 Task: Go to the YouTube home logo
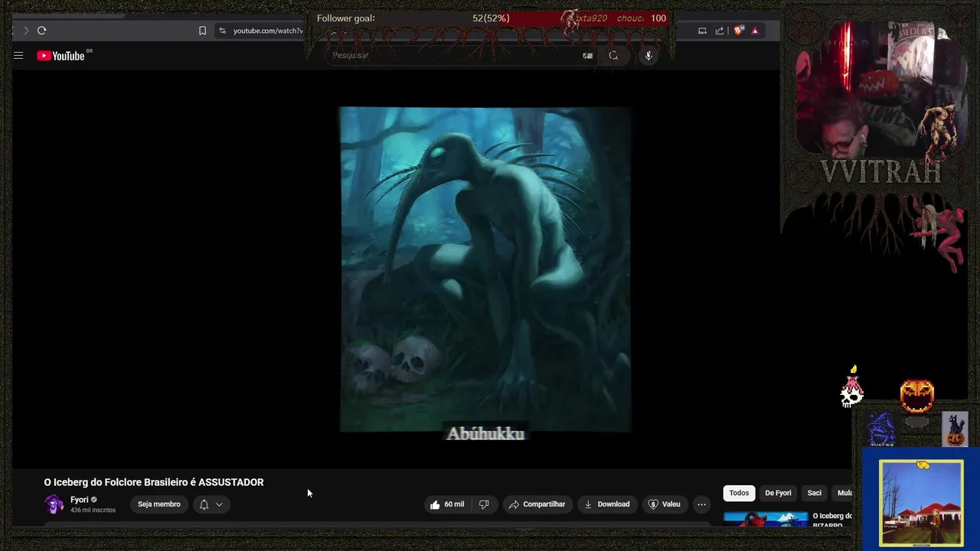coord(60,55)
